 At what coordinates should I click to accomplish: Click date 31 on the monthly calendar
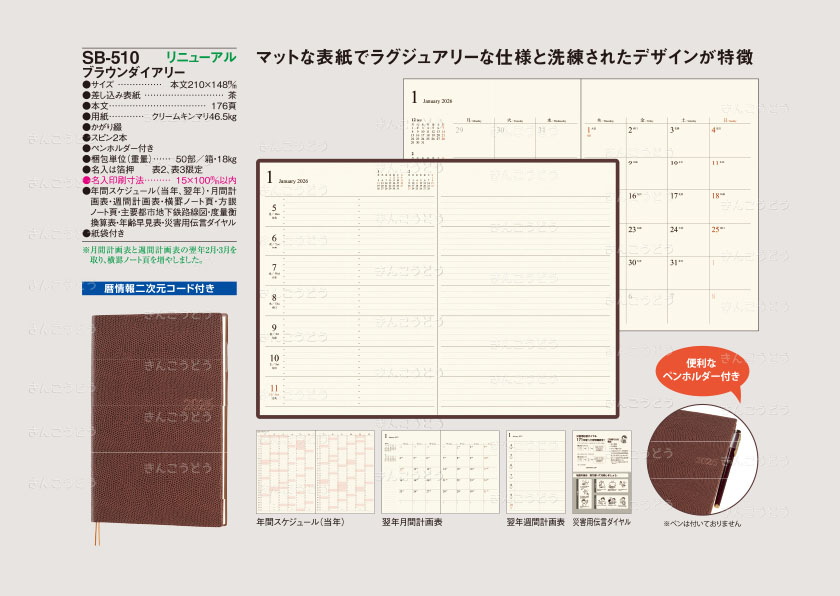pos(674,262)
